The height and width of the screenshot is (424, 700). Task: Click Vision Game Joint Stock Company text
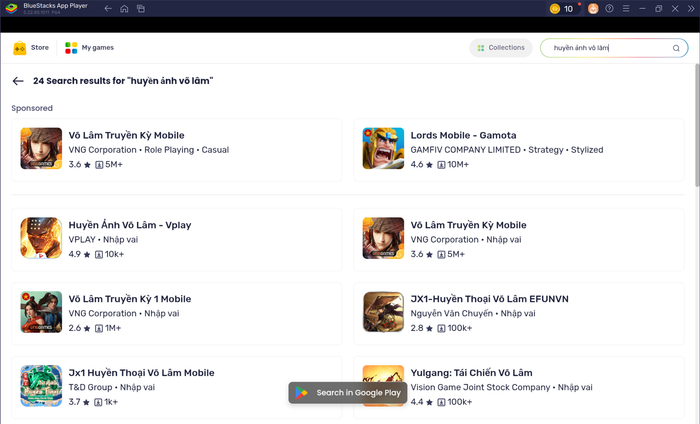(480, 387)
